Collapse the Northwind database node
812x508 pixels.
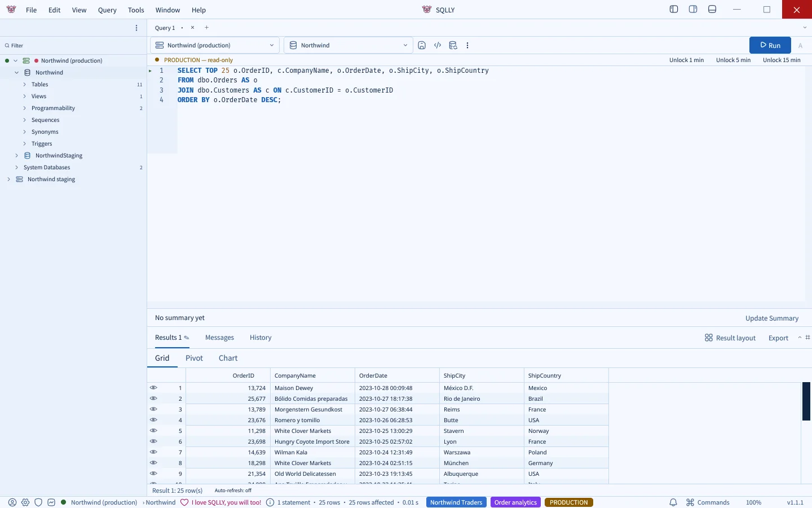coord(16,72)
